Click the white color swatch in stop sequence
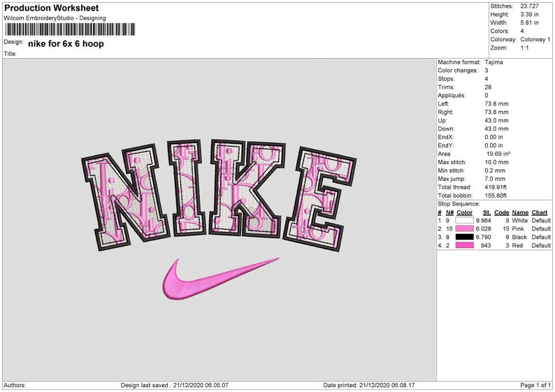This screenshot has width=555, height=392. (x=464, y=220)
